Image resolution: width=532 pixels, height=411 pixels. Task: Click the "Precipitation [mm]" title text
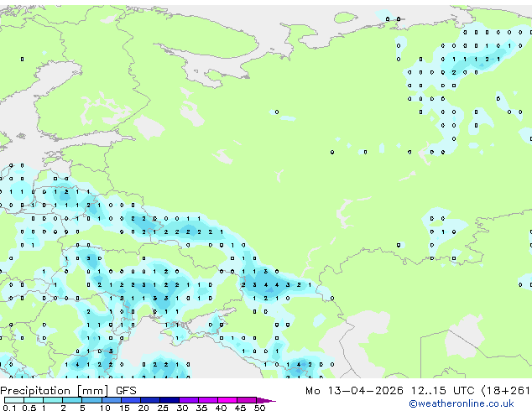pos(55,391)
